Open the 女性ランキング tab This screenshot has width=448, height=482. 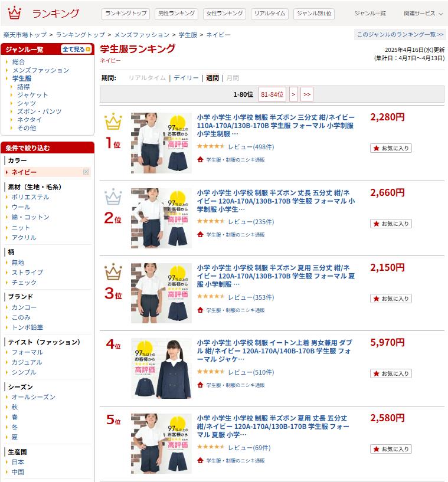point(224,14)
